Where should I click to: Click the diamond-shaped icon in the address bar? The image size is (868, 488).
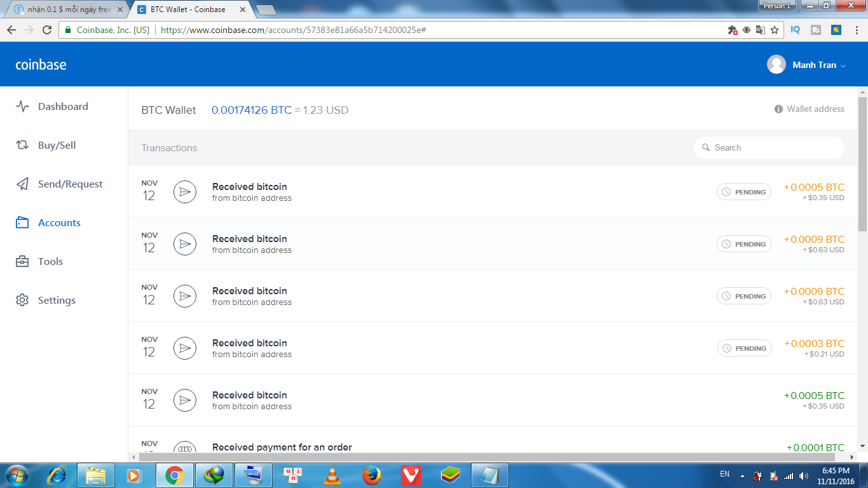point(747,30)
